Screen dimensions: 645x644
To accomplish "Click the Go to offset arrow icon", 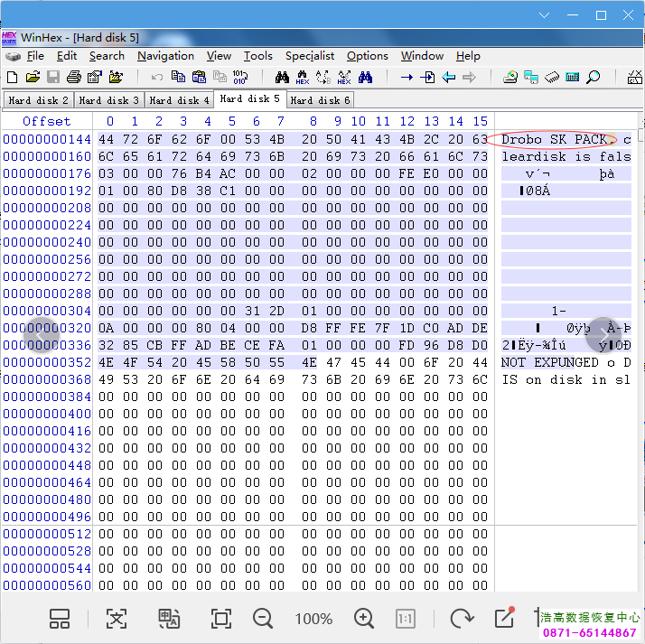I will tap(407, 78).
